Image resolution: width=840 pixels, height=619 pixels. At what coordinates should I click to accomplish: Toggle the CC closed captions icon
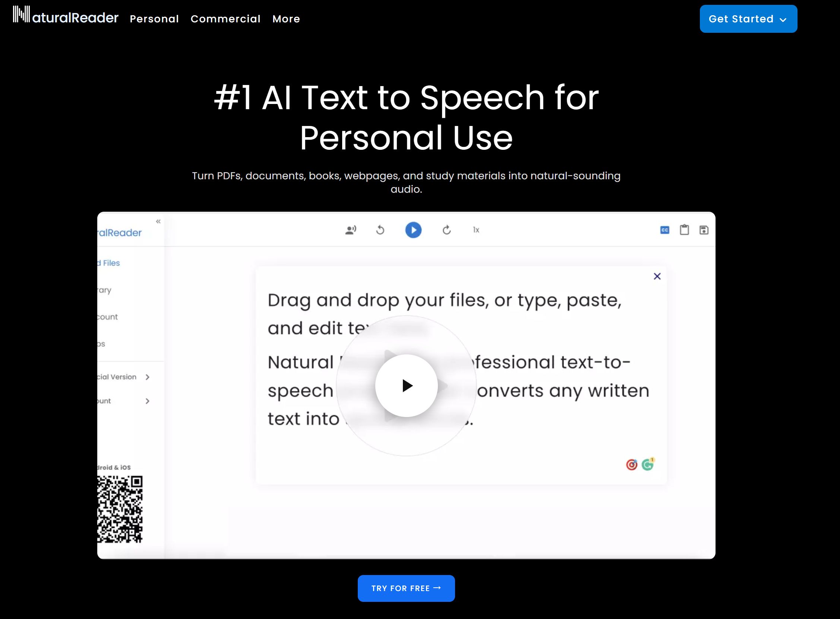(664, 230)
